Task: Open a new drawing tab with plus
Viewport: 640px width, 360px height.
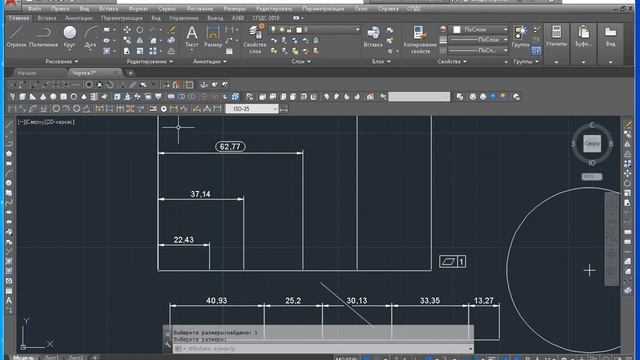Action: [x=131, y=73]
